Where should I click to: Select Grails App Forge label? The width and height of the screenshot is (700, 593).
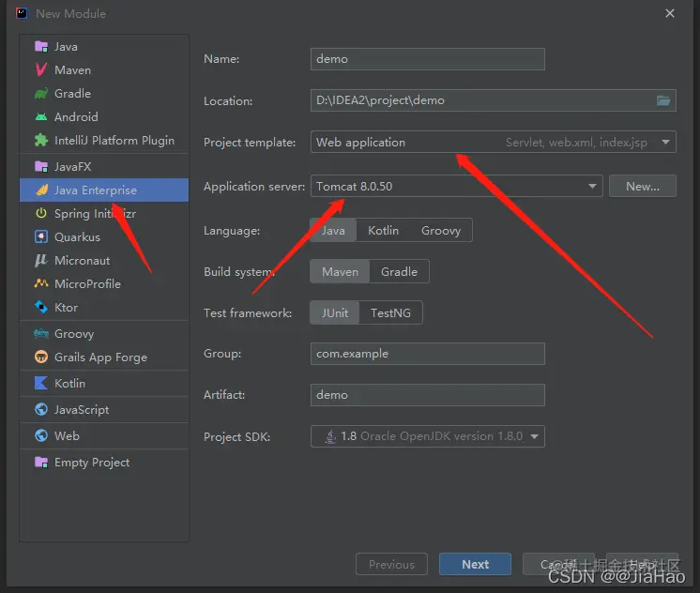(101, 357)
